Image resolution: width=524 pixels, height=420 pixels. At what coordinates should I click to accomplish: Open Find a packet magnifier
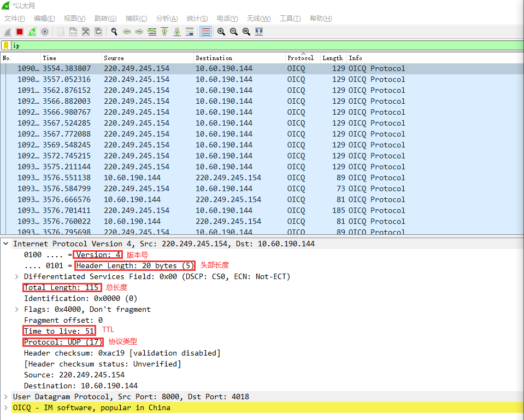coord(114,32)
